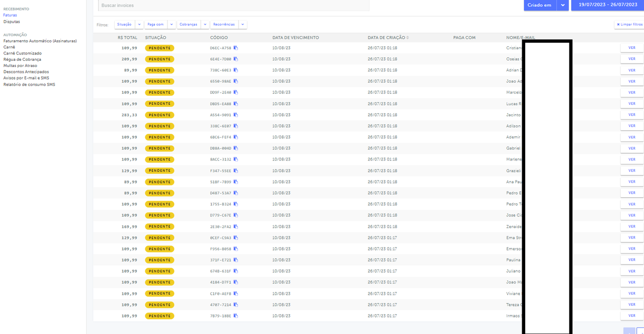Click VER for invoice 2E30-2FA2

tap(632, 226)
